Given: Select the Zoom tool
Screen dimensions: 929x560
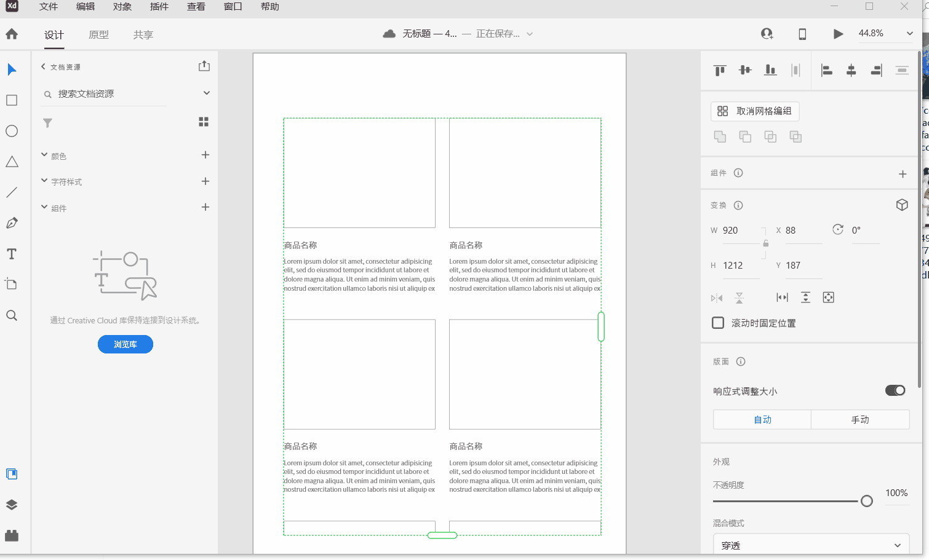Looking at the screenshot, I should click(11, 315).
